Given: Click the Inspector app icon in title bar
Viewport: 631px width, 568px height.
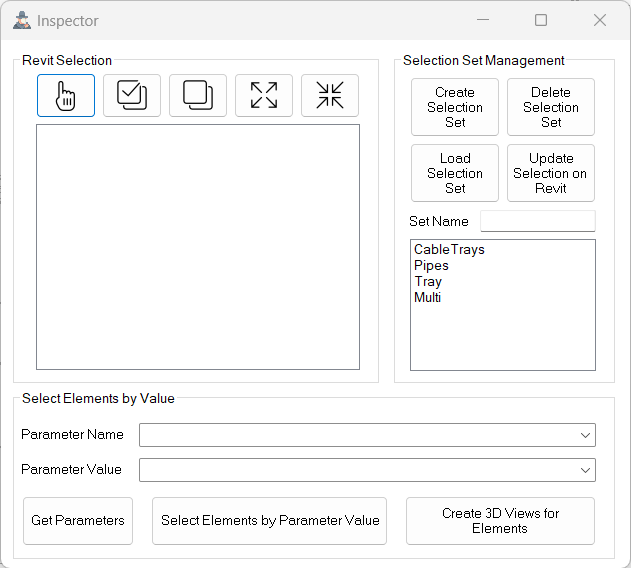Looking at the screenshot, I should [21, 20].
